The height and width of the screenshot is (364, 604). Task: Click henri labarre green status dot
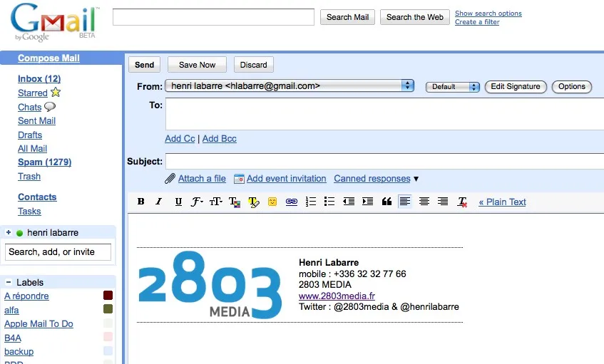(x=20, y=233)
